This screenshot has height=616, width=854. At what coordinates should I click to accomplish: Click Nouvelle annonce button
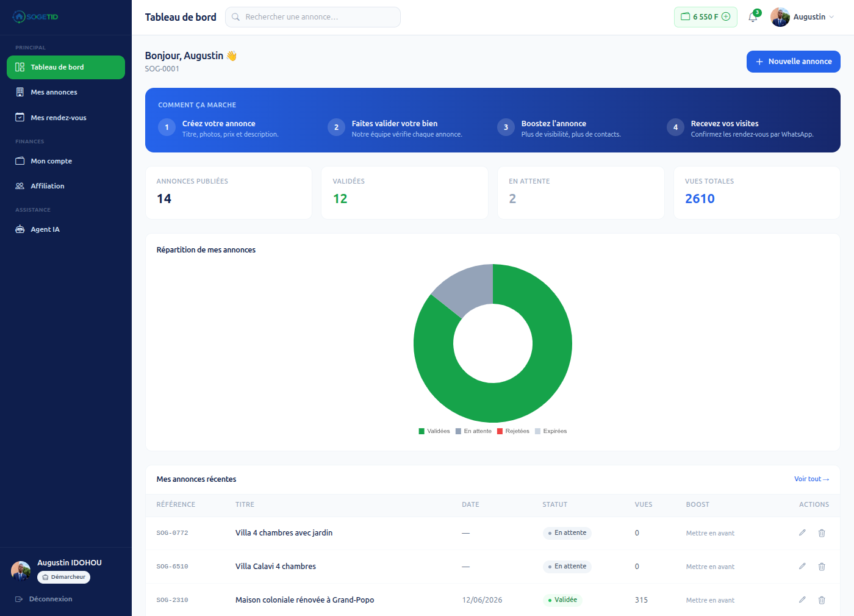pyautogui.click(x=793, y=62)
